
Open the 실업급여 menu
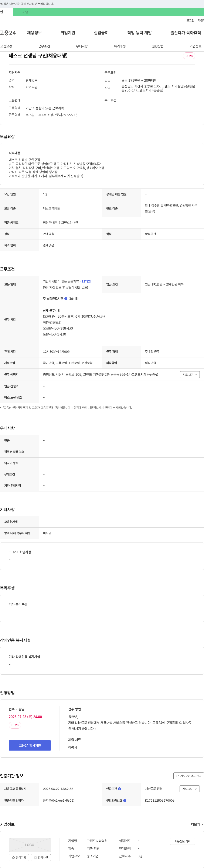tap(101, 33)
